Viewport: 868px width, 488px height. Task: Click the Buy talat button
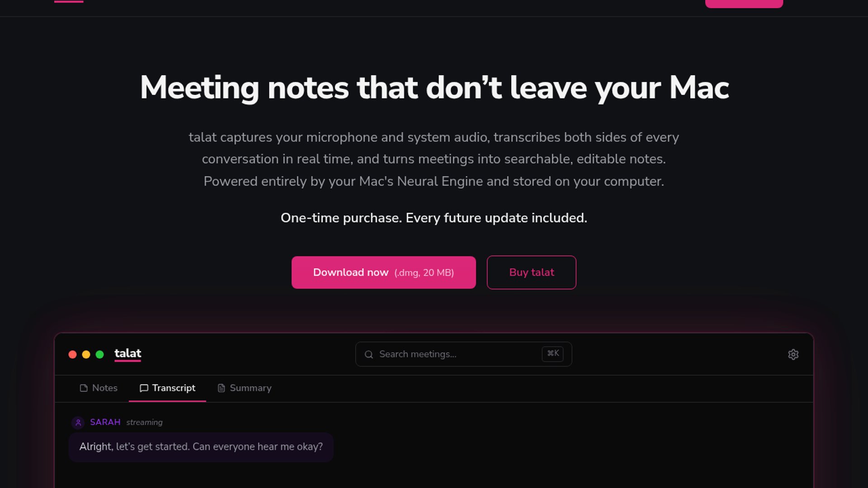pyautogui.click(x=531, y=272)
